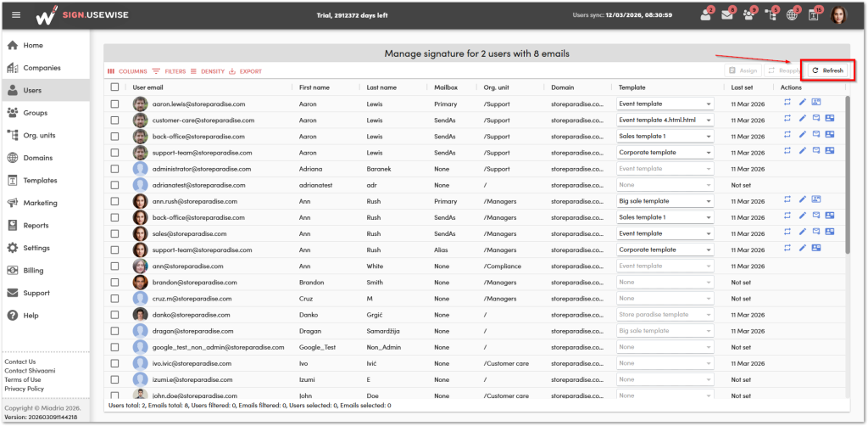Select the checkbox for sales@storeparadise.com
The image size is (868, 426).
(x=115, y=233)
